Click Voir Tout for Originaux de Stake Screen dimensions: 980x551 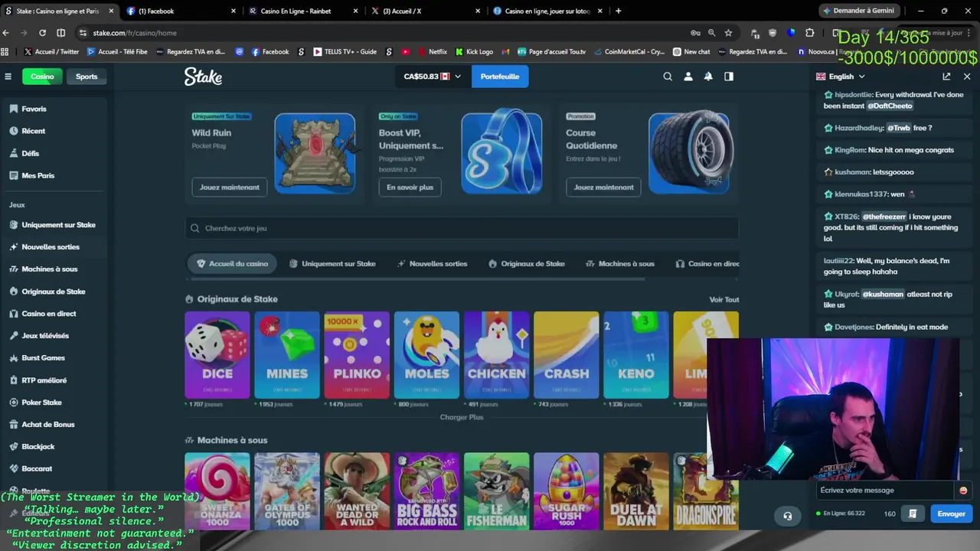pos(724,299)
